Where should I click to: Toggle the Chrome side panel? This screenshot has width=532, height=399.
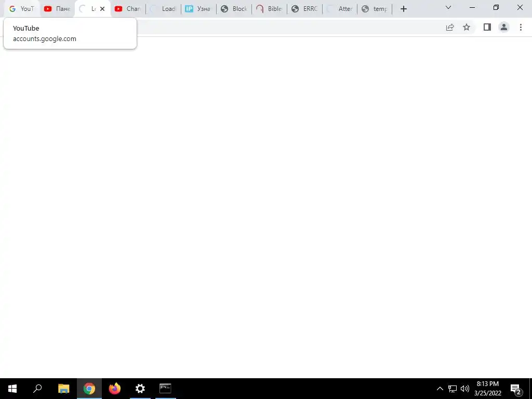(x=487, y=27)
